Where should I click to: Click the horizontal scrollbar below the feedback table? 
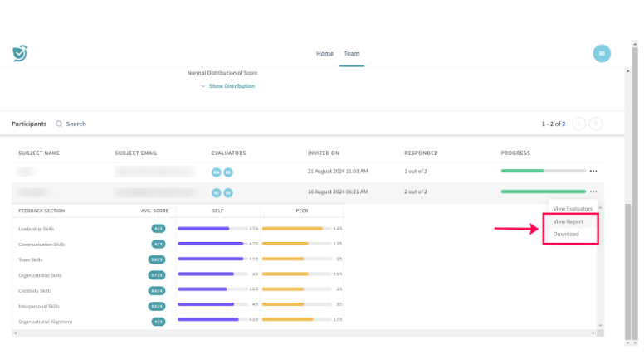(307, 332)
